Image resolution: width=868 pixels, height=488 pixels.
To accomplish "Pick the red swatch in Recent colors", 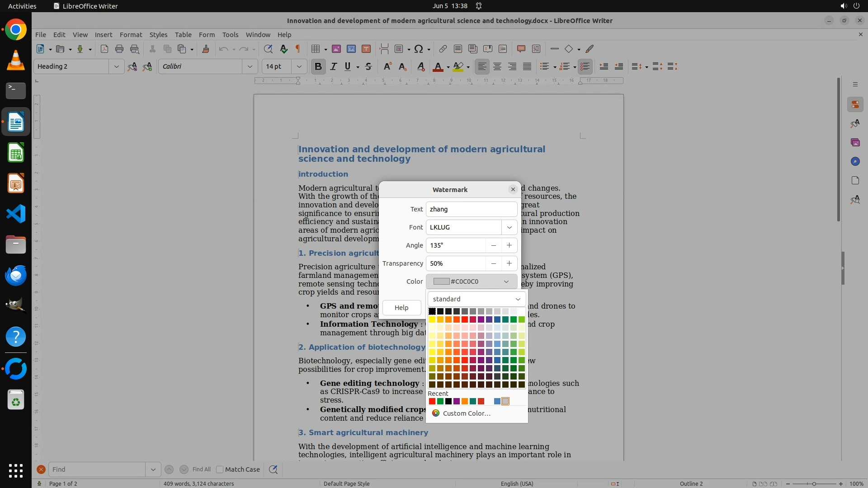I will 432,401.
